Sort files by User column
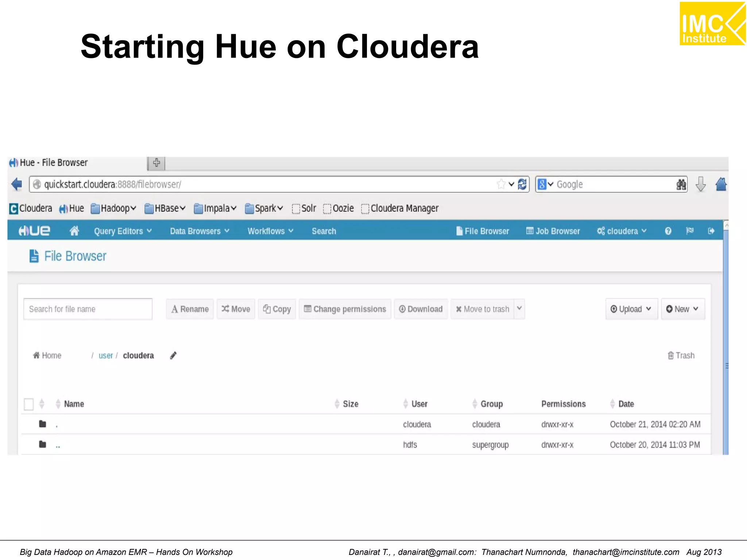The width and height of the screenshot is (747, 560). (x=415, y=404)
